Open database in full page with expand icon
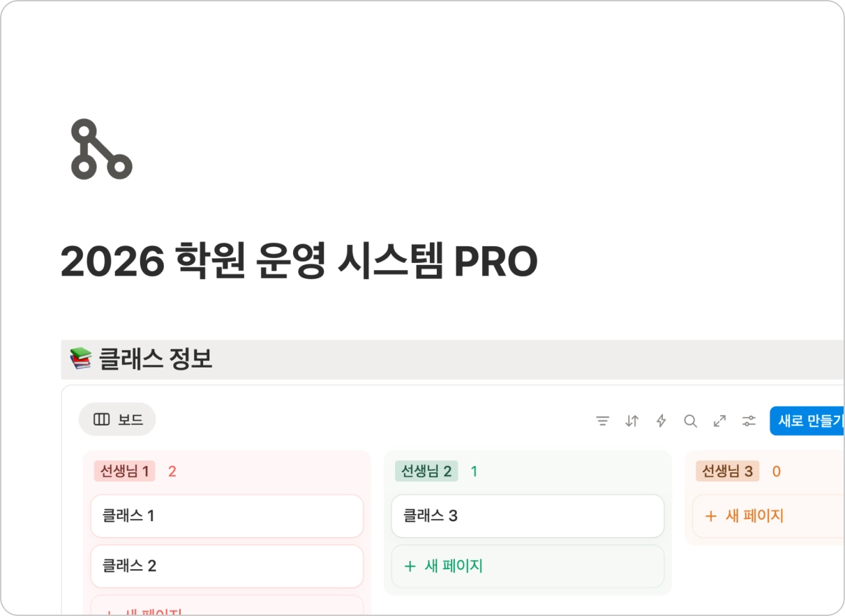This screenshot has height=616, width=845. tap(719, 421)
